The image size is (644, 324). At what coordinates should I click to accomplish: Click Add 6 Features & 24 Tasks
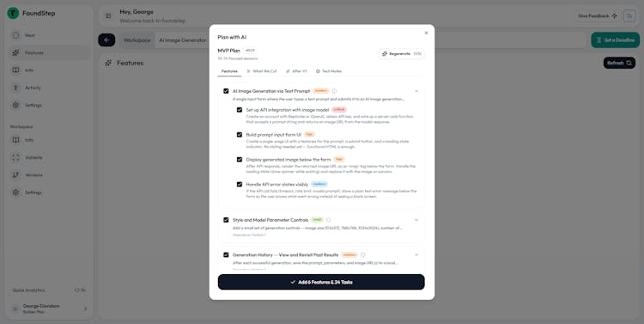point(321,282)
